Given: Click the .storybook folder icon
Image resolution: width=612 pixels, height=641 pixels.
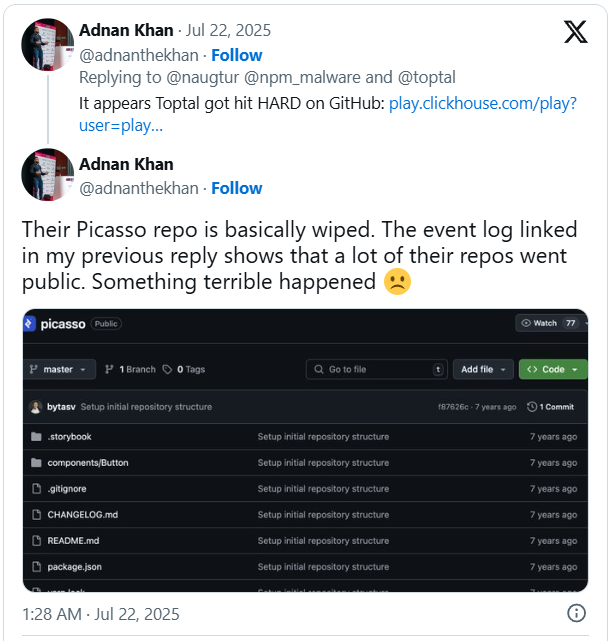Looking at the screenshot, I should [37, 437].
